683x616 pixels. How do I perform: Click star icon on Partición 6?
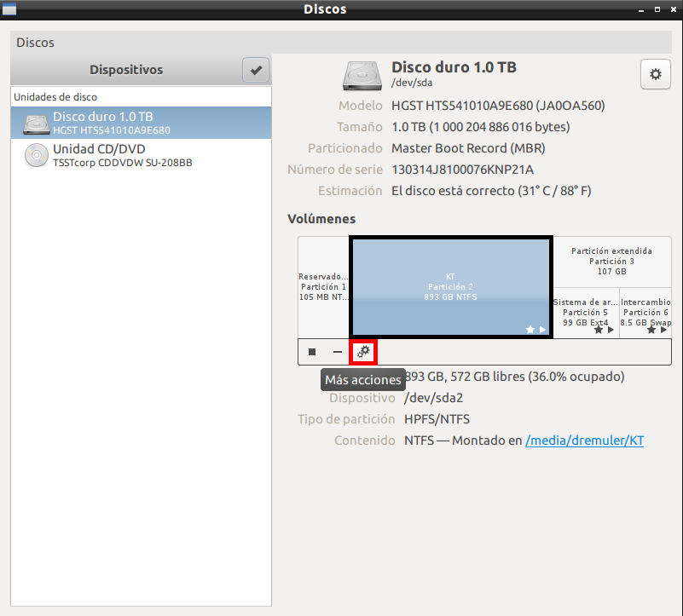[651, 330]
